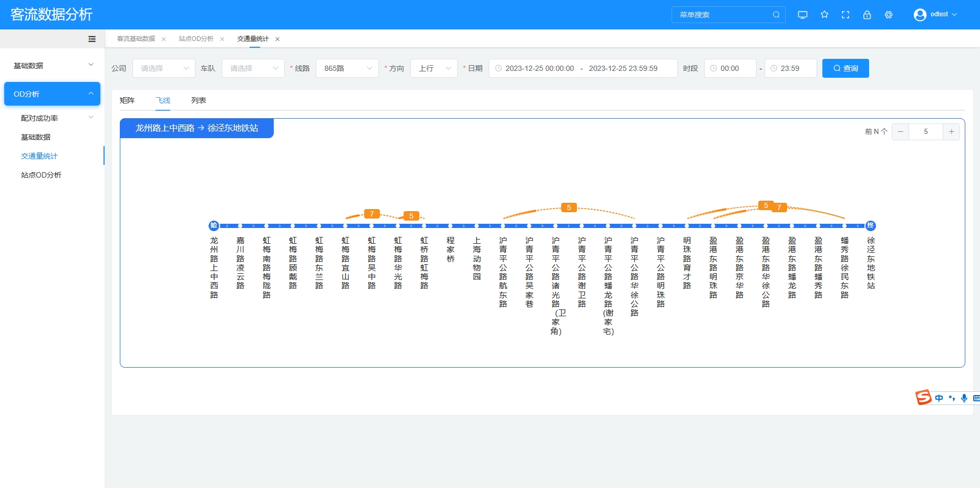The image size is (980, 488).
Task: Open the settings gear icon
Action: pos(889,15)
